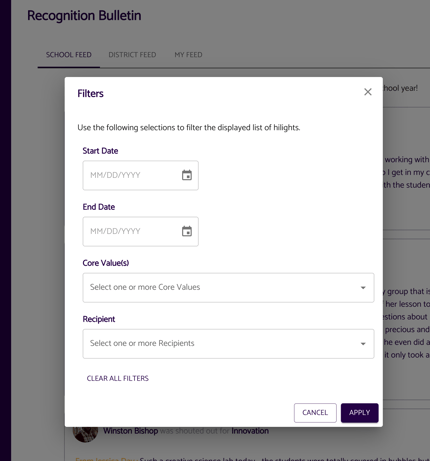Click the Recipient label
Image resolution: width=430 pixels, height=461 pixels.
click(x=99, y=319)
